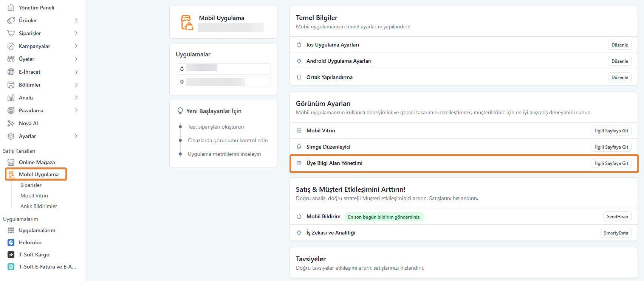Click the iOS app entry under Uygulamalar
Viewport: 644px width, 281px height.
pyautogui.click(x=223, y=68)
